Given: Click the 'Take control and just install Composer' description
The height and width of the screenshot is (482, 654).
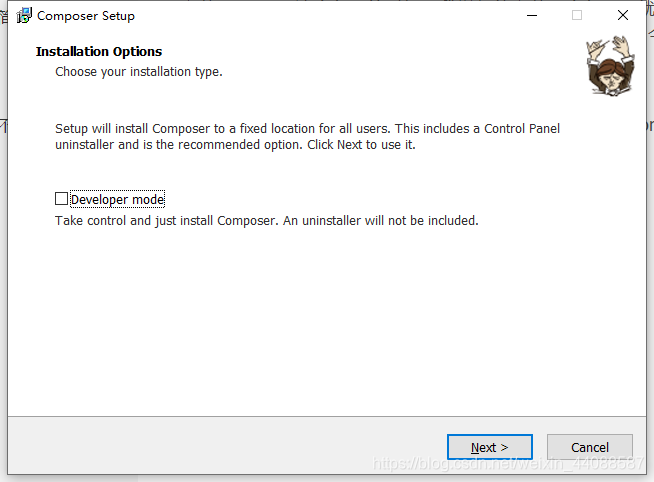Looking at the screenshot, I should 267,220.
